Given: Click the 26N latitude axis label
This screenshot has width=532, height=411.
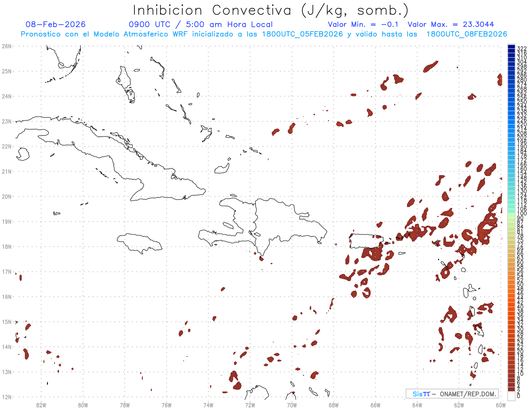Looking at the screenshot, I should click(7, 46).
